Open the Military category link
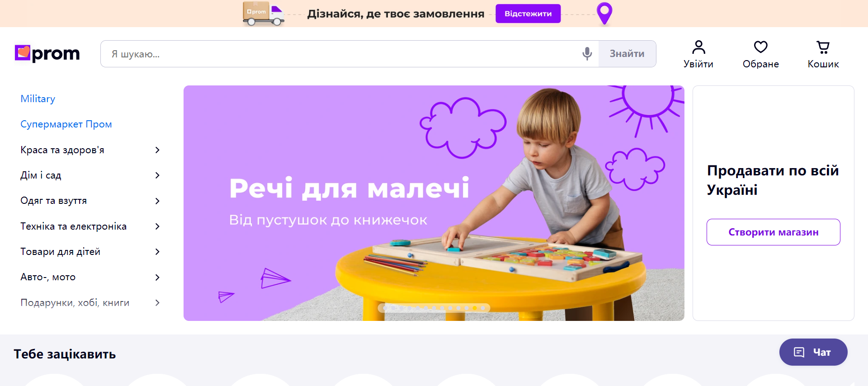Screen dimensions: 868x386 pyautogui.click(x=38, y=99)
